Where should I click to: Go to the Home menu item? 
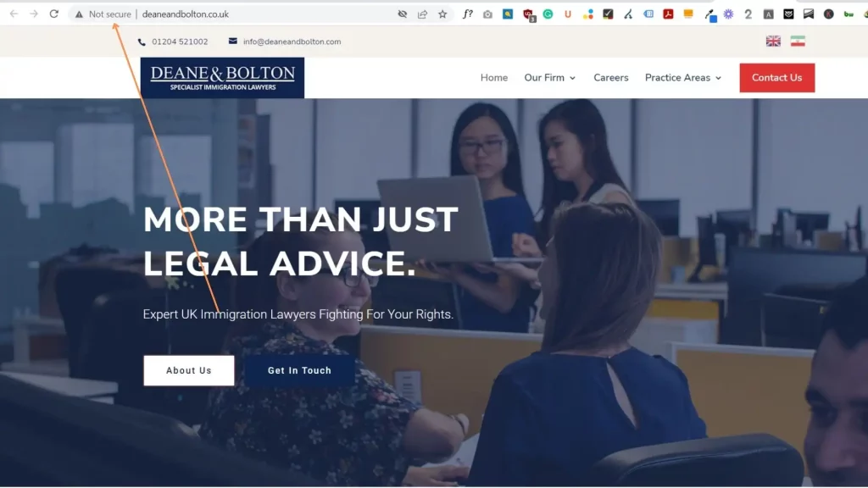point(494,77)
